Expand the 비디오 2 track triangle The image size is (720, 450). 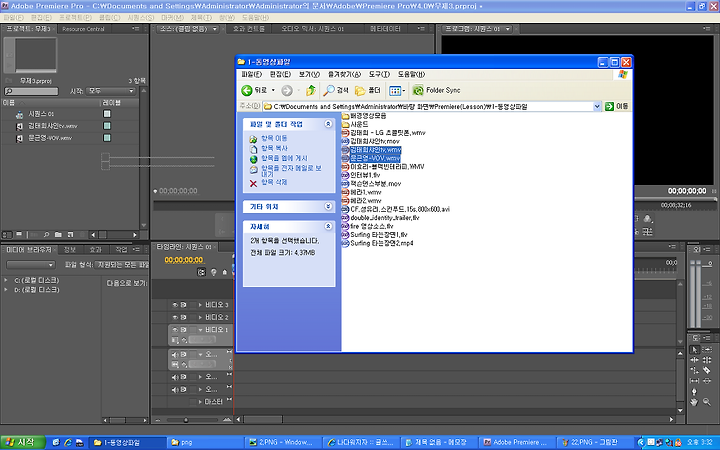point(200,317)
